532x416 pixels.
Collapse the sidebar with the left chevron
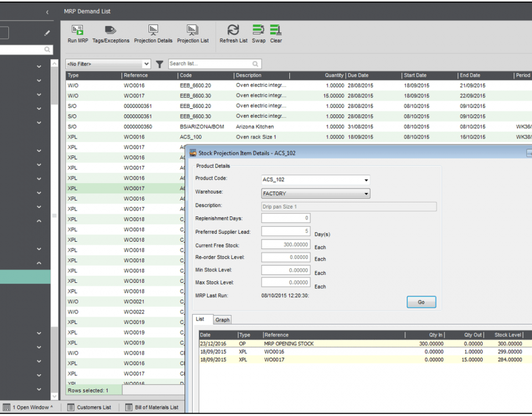tap(47, 12)
